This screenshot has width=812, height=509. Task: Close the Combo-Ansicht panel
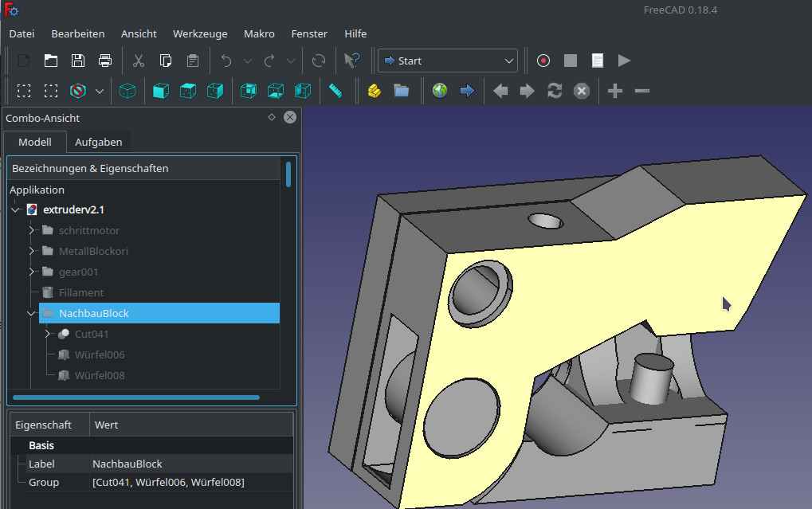290,117
